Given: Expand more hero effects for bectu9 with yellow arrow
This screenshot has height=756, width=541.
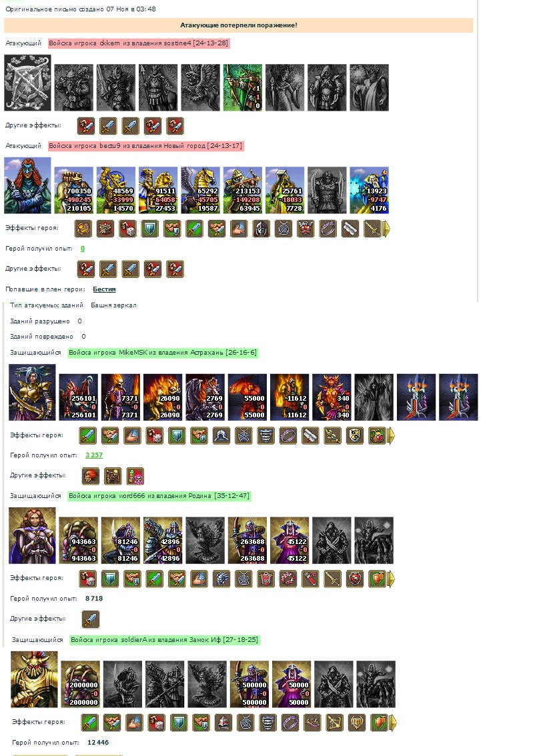Looking at the screenshot, I should 386,229.
